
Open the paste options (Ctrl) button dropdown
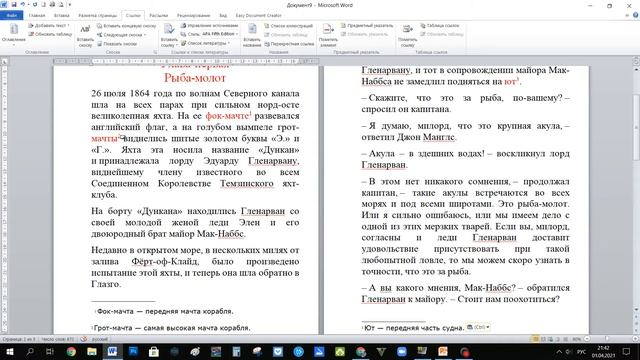pyautogui.click(x=478, y=327)
